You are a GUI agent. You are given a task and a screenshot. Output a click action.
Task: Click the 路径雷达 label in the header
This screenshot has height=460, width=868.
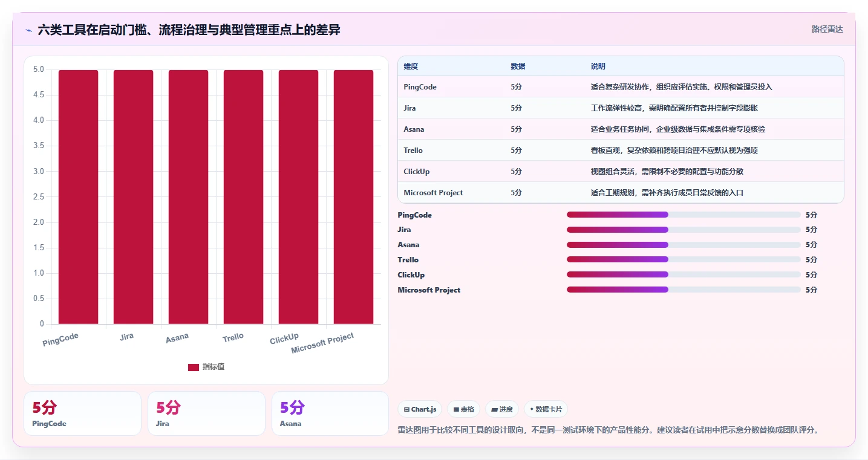tap(827, 29)
